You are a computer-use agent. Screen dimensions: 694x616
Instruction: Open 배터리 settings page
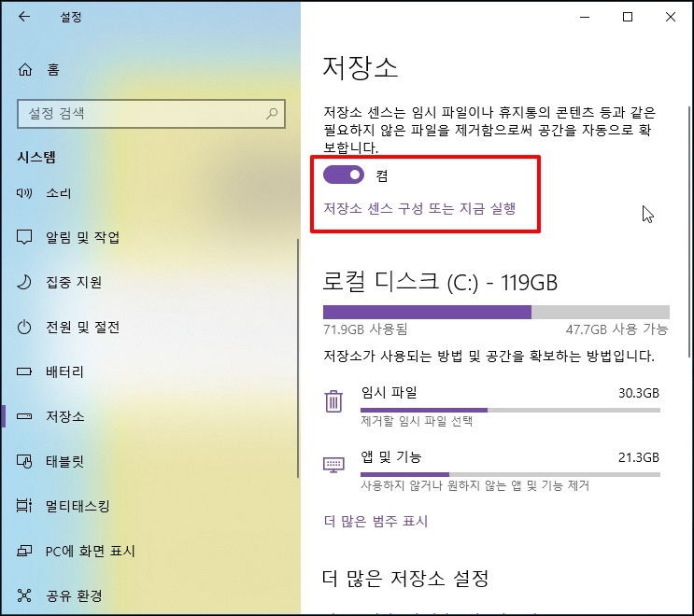pyautogui.click(x=149, y=371)
